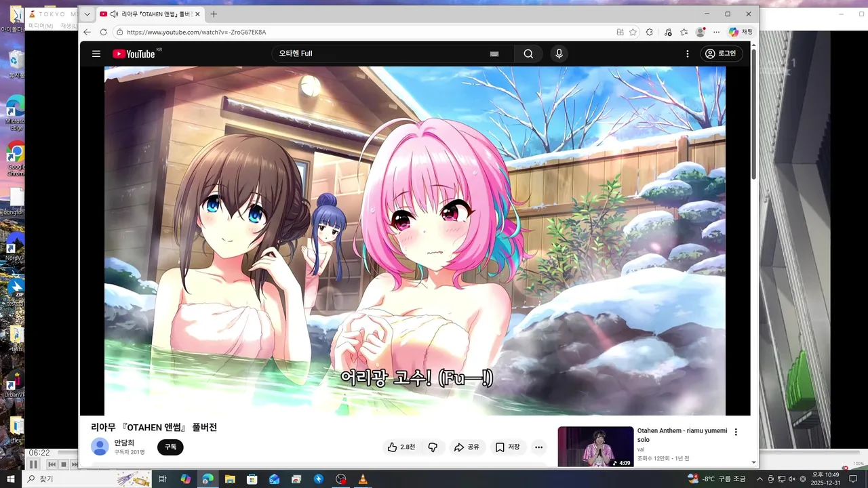
Task: Open clock 오후 10:49 date flyout
Action: pos(826,479)
